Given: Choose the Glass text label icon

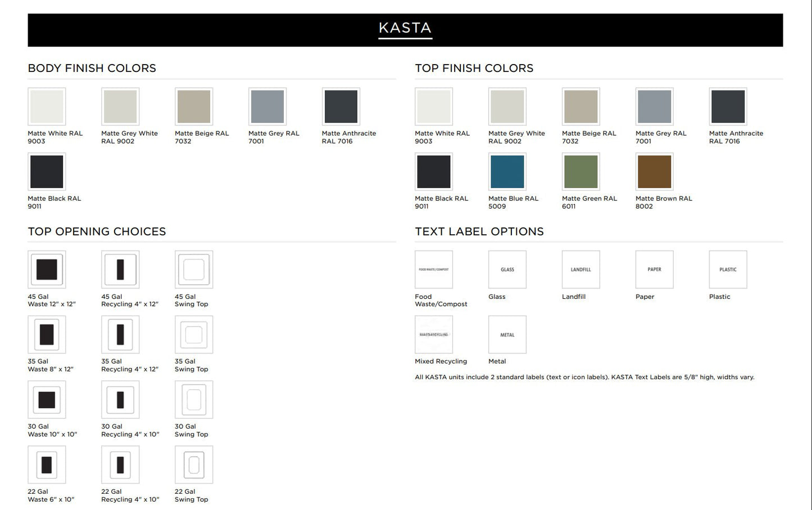Looking at the screenshot, I should (507, 270).
